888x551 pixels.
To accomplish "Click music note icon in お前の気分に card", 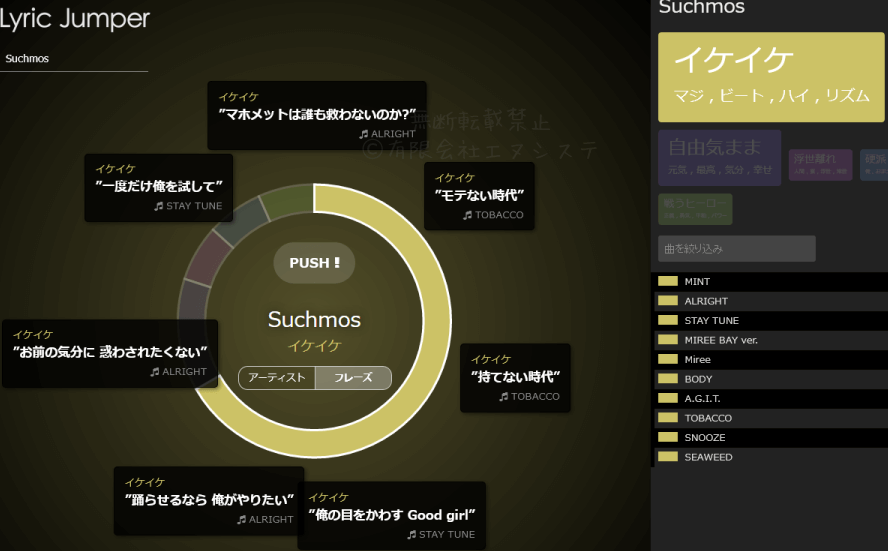I will [x=155, y=372].
